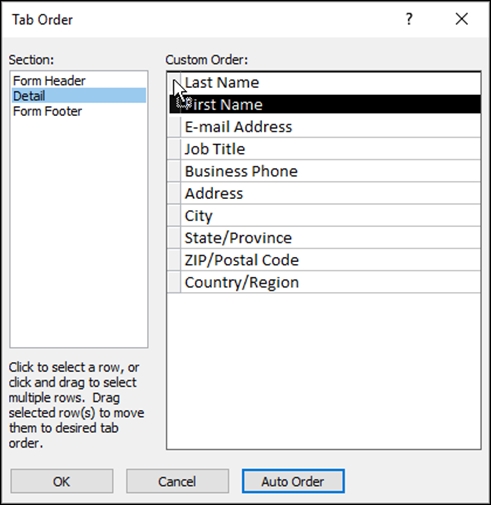Select the Last Name row text
The image size is (491, 505).
click(x=222, y=82)
